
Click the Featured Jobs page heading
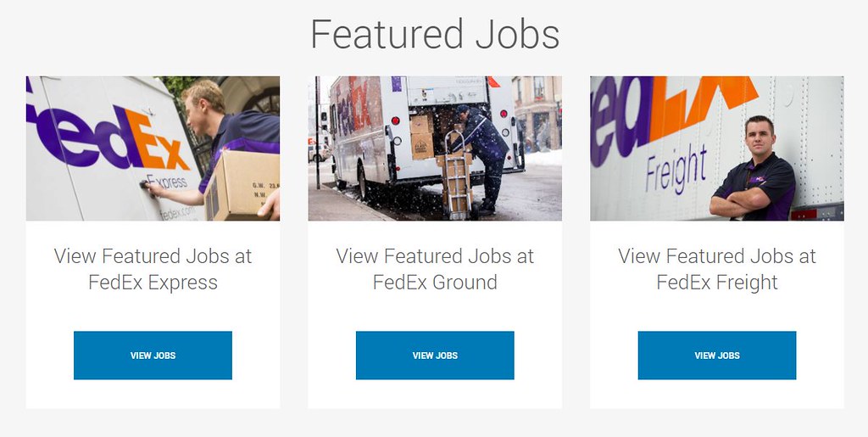[435, 35]
